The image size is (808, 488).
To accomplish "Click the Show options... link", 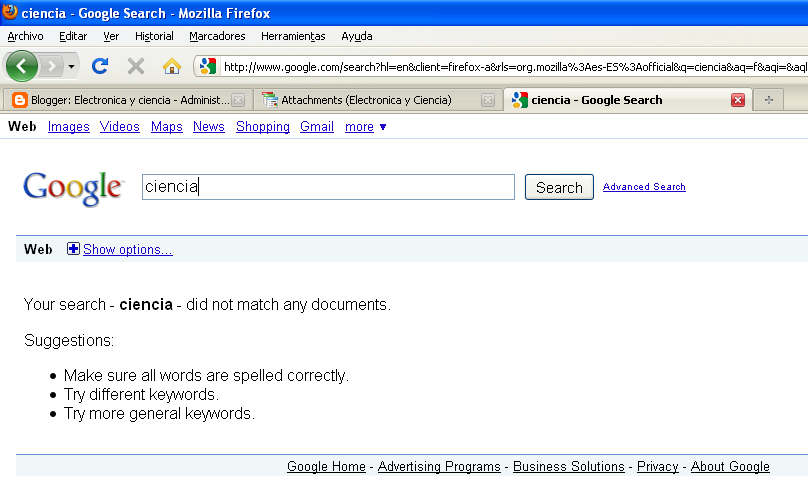I will (128, 249).
